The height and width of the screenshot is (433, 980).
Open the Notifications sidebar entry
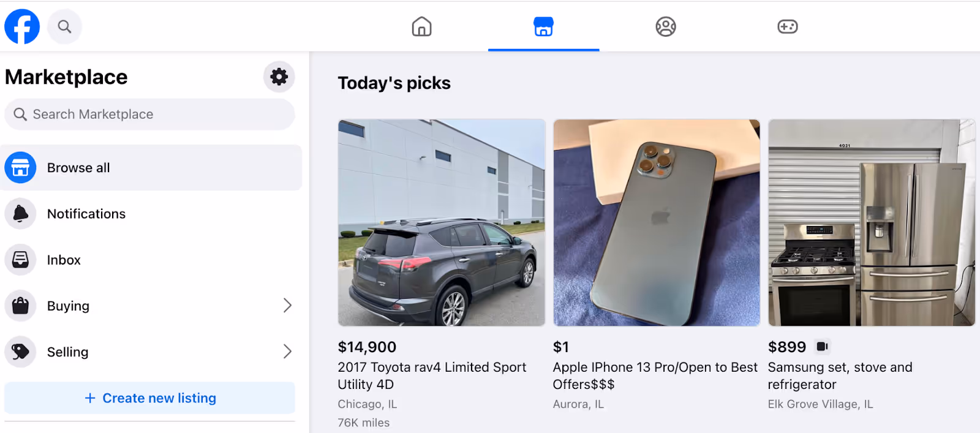pos(86,213)
